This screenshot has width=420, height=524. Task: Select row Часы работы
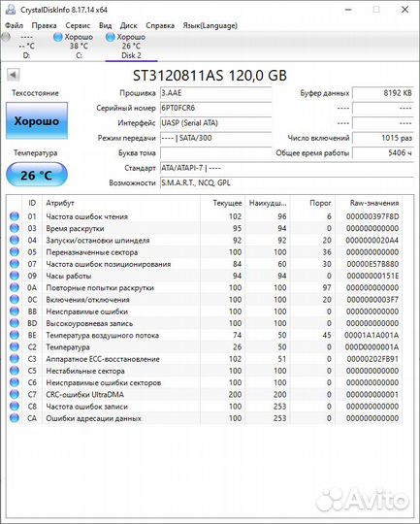point(205,276)
